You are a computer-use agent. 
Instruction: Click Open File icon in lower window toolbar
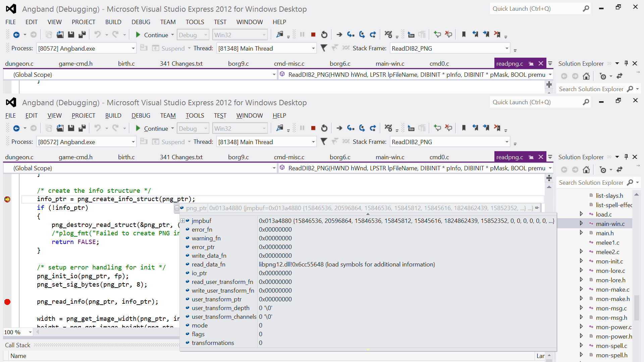pyautogui.click(x=60, y=128)
